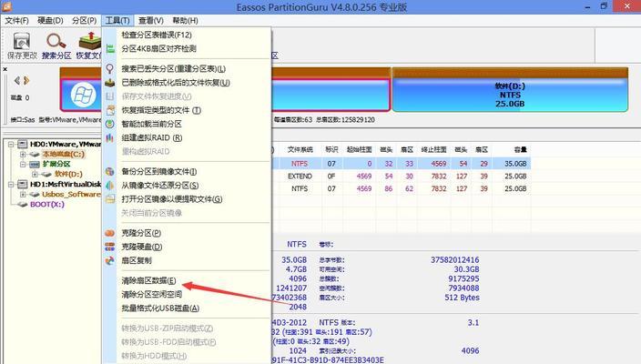Select 本地磁盘(C:) label in disk tree

coord(64,155)
